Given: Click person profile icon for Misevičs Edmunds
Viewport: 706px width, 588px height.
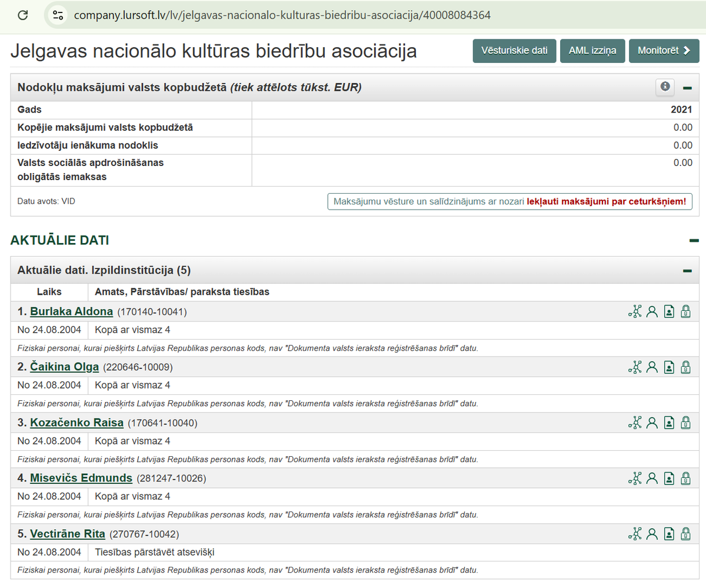Looking at the screenshot, I should (x=652, y=479).
